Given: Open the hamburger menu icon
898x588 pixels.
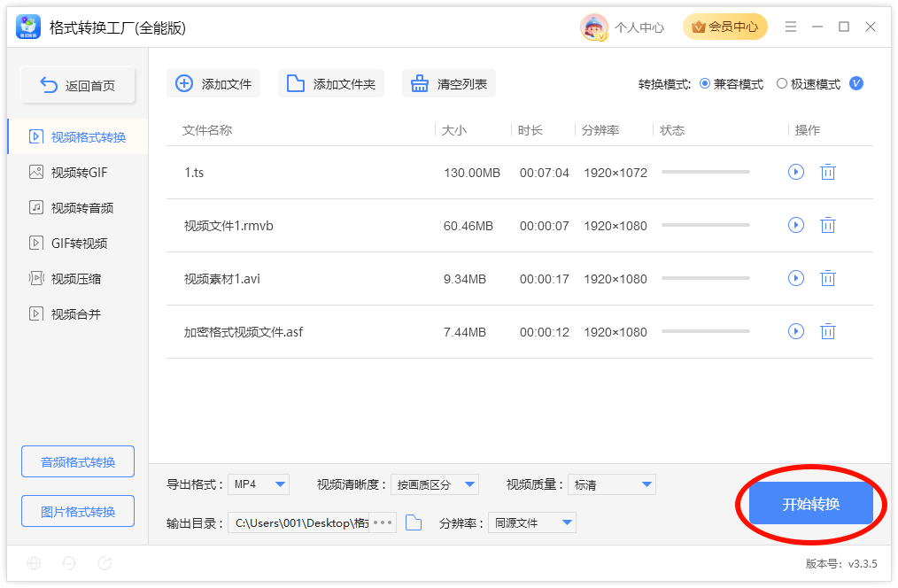Looking at the screenshot, I should 790,27.
